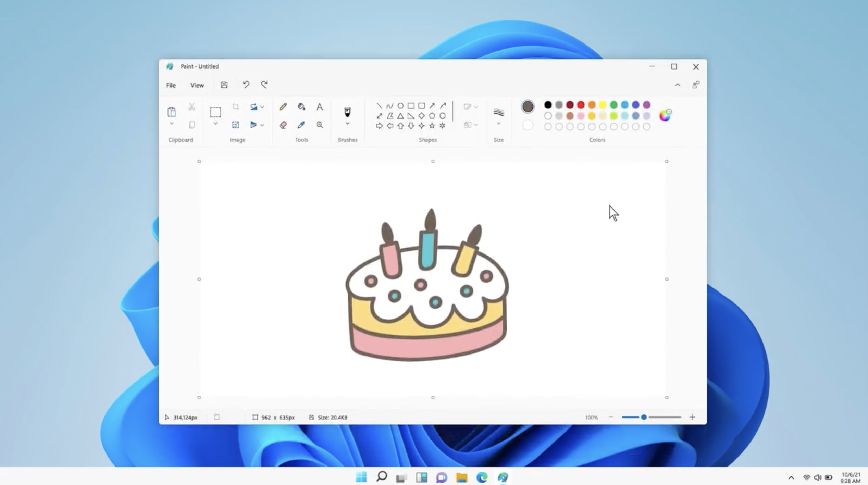This screenshot has width=868, height=485.
Task: Select the Color picker eyedropper tool
Action: [301, 125]
